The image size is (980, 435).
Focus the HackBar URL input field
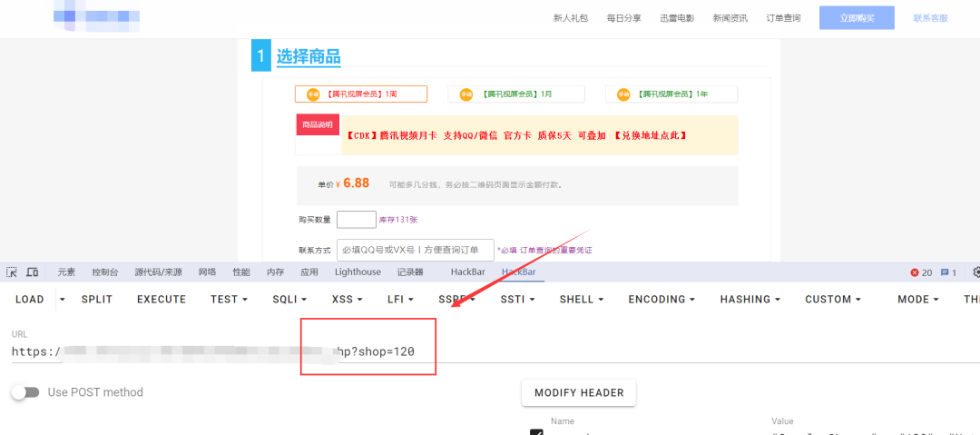click(x=495, y=351)
